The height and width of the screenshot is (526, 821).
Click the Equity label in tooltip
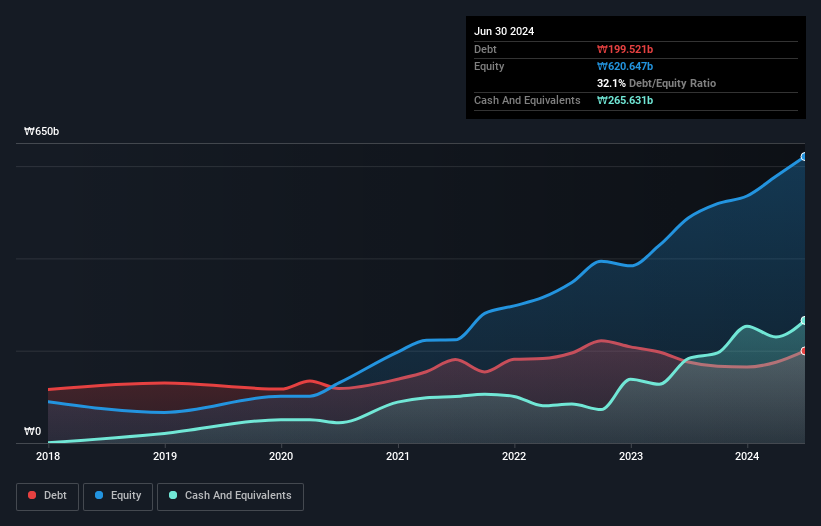click(489, 66)
